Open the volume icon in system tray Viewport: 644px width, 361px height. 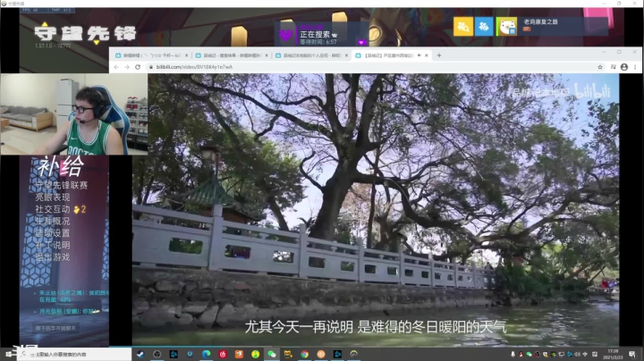click(578, 354)
